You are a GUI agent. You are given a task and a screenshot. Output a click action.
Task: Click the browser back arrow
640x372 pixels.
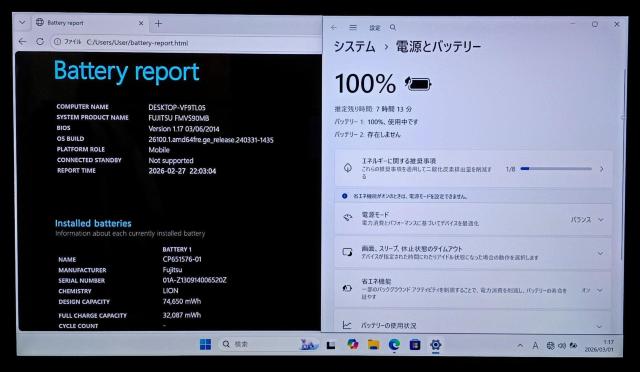coord(22,42)
